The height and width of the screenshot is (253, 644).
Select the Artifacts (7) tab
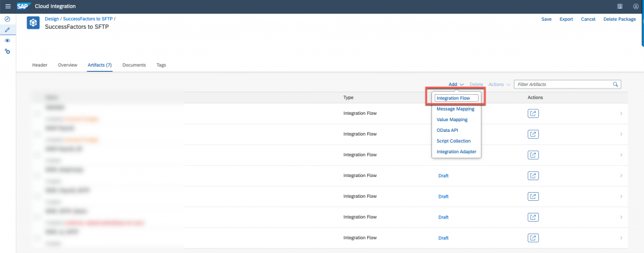100,65
